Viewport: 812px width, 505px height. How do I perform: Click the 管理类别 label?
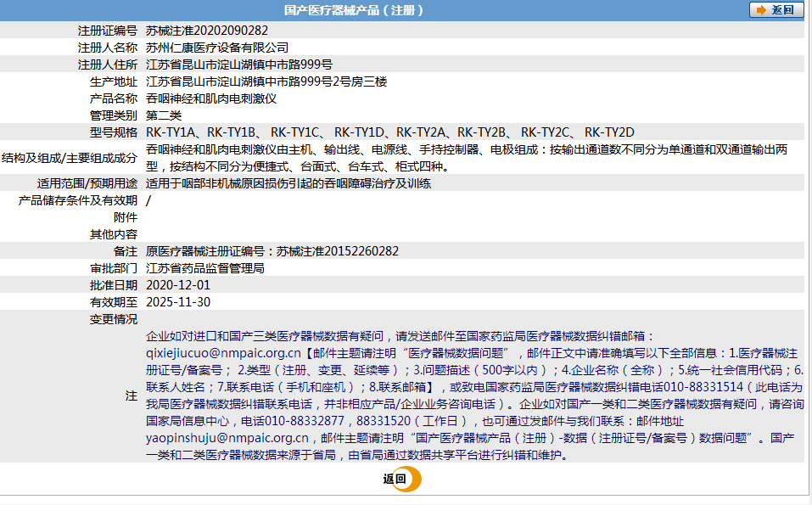tap(114, 115)
